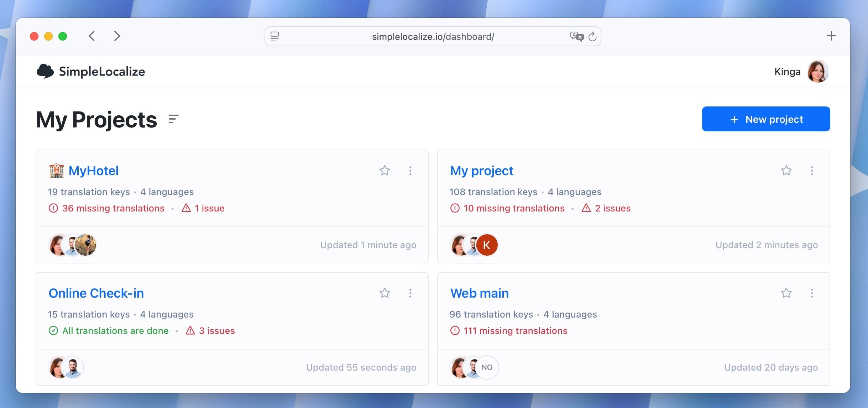
Task: Favorite the MyHotel project with its star
Action: pos(385,171)
